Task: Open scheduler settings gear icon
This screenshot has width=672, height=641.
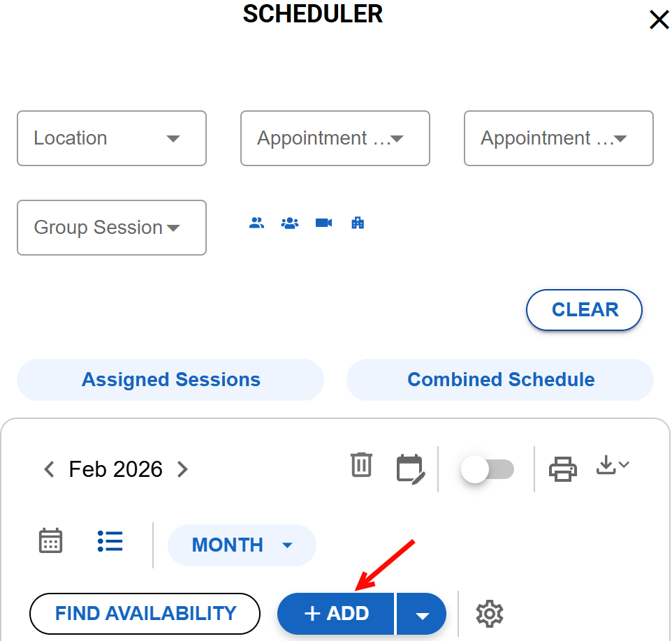Action: pos(490,614)
